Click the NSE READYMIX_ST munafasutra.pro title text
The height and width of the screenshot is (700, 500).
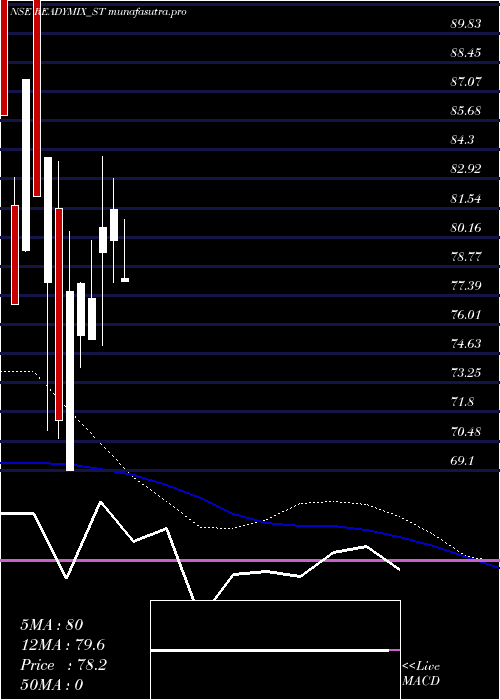click(99, 12)
